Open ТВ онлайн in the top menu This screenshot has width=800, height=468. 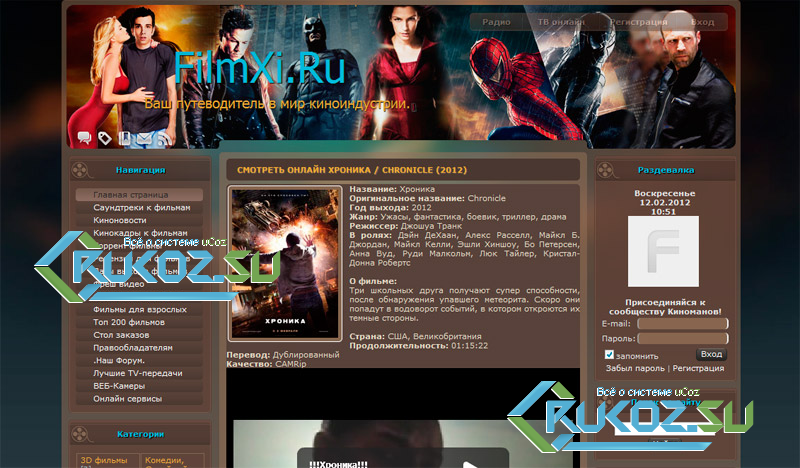(561, 22)
